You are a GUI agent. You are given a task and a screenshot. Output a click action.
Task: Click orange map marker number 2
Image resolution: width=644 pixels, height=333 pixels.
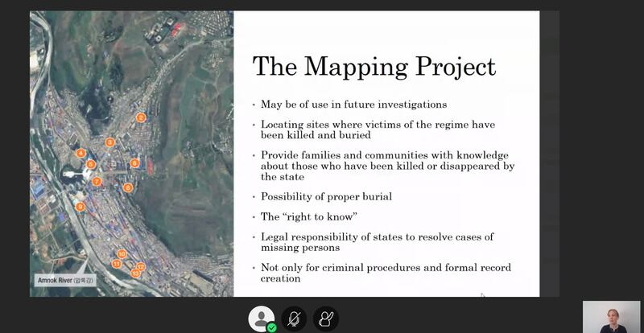click(x=141, y=118)
